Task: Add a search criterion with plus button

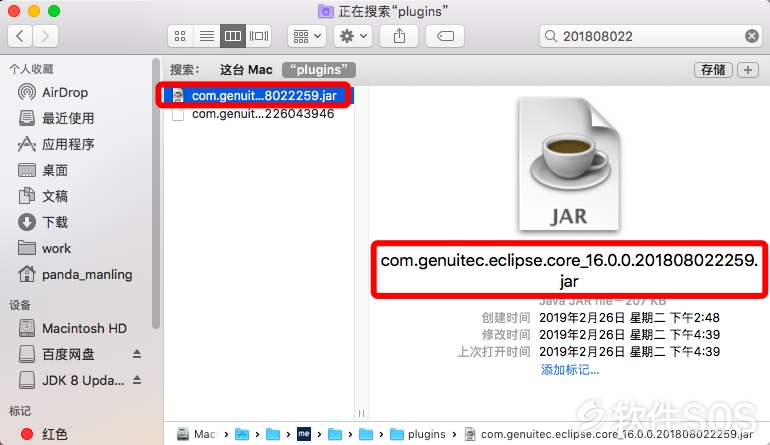Action: pos(748,70)
